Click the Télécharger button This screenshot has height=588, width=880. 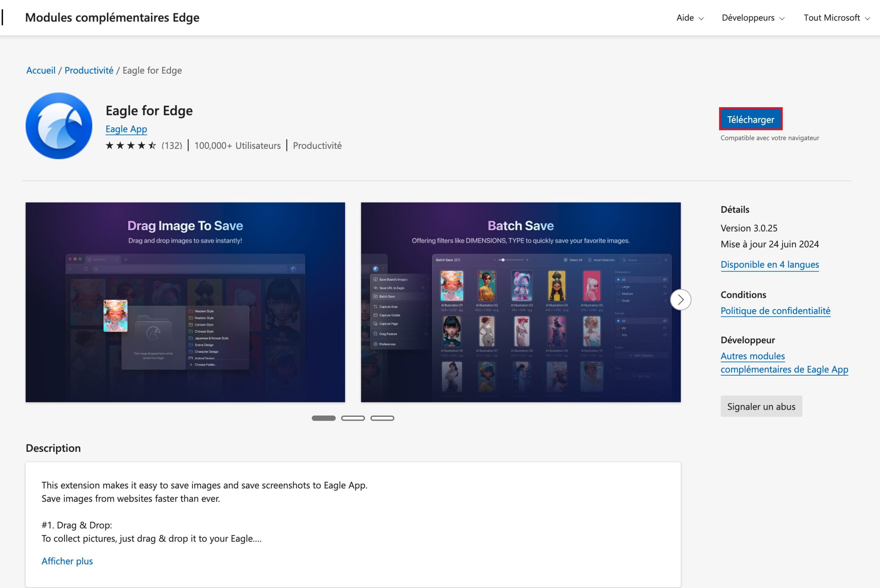click(751, 119)
